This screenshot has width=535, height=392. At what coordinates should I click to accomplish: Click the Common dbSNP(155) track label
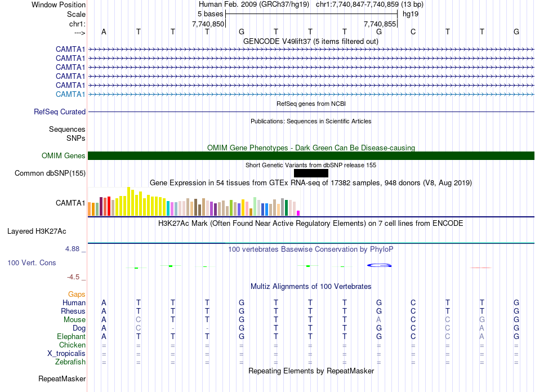click(50, 173)
